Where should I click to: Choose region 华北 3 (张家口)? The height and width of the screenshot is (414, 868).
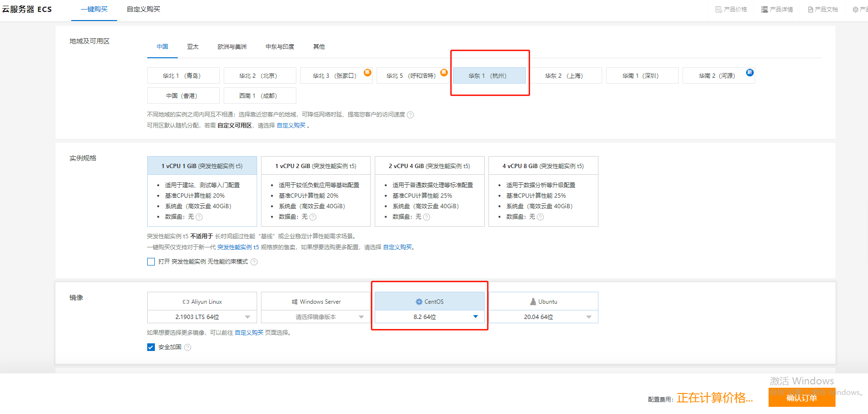click(x=336, y=75)
